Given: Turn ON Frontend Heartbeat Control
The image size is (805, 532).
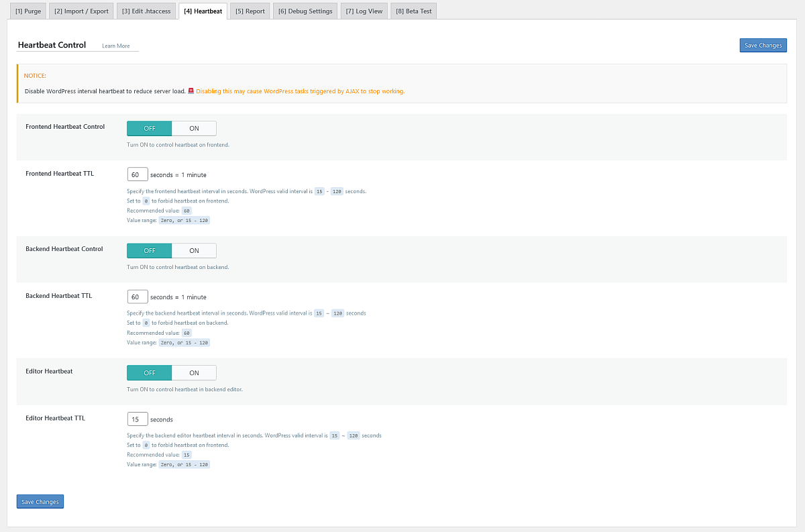Looking at the screenshot, I should [194, 128].
